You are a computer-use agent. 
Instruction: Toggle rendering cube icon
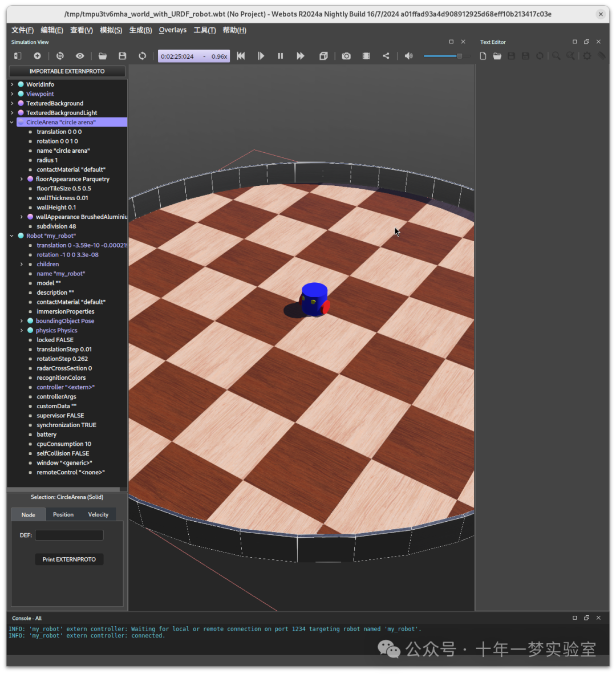click(x=324, y=56)
